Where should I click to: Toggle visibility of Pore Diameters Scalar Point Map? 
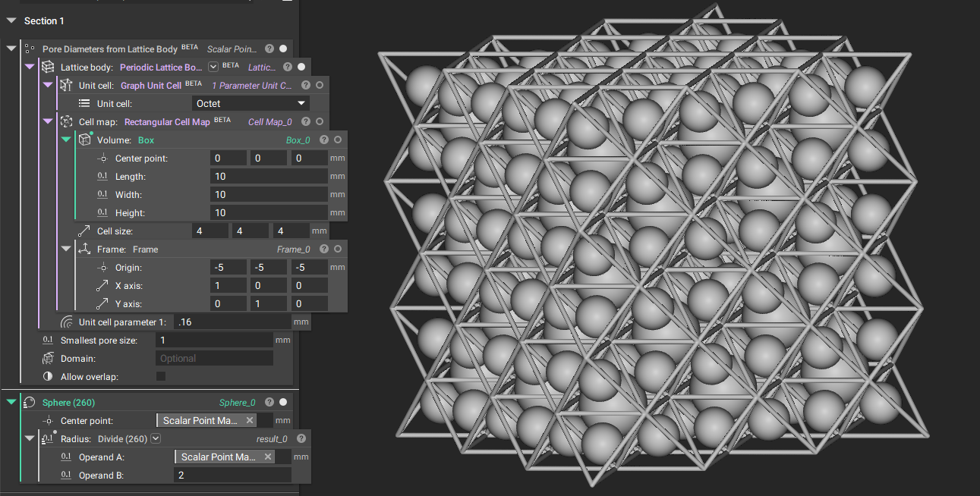(x=283, y=49)
